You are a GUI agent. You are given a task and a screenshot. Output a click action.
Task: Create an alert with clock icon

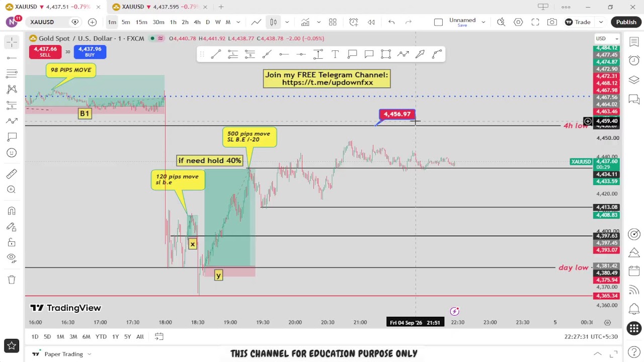354,22
